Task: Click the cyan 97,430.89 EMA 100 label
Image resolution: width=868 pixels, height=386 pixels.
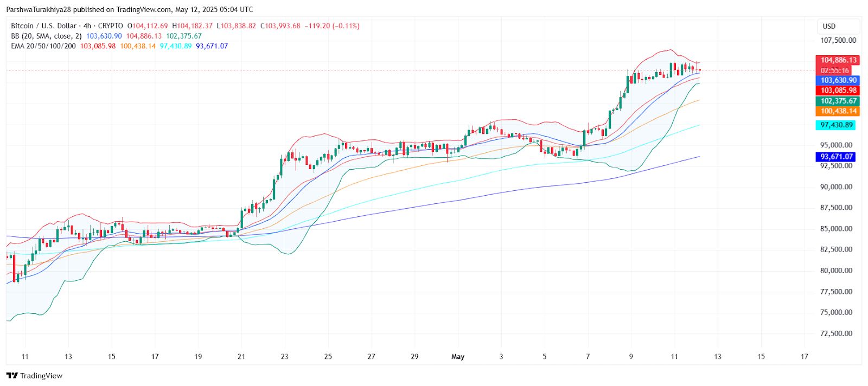Action: (837, 125)
